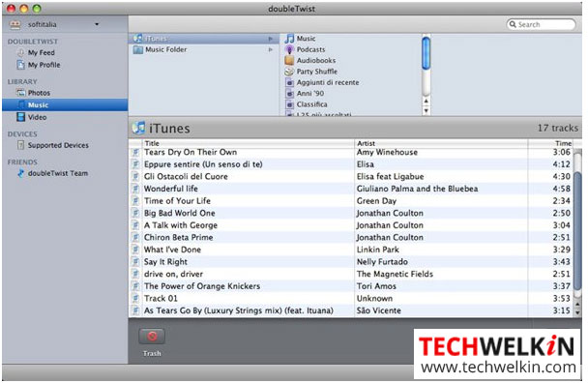The width and height of the screenshot is (588, 383).
Task: Click file icon beside drive on, driver
Action: click(x=135, y=274)
